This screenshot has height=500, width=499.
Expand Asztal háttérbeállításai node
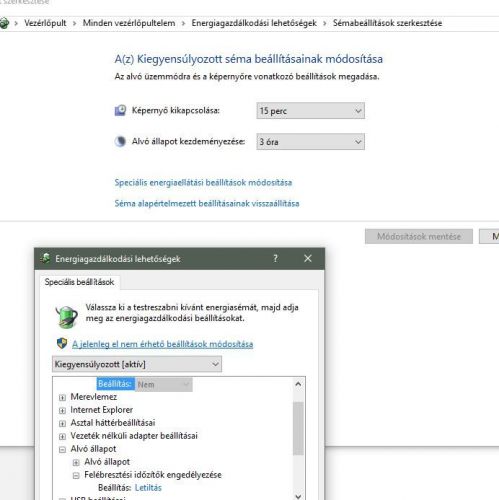[x=62, y=423]
